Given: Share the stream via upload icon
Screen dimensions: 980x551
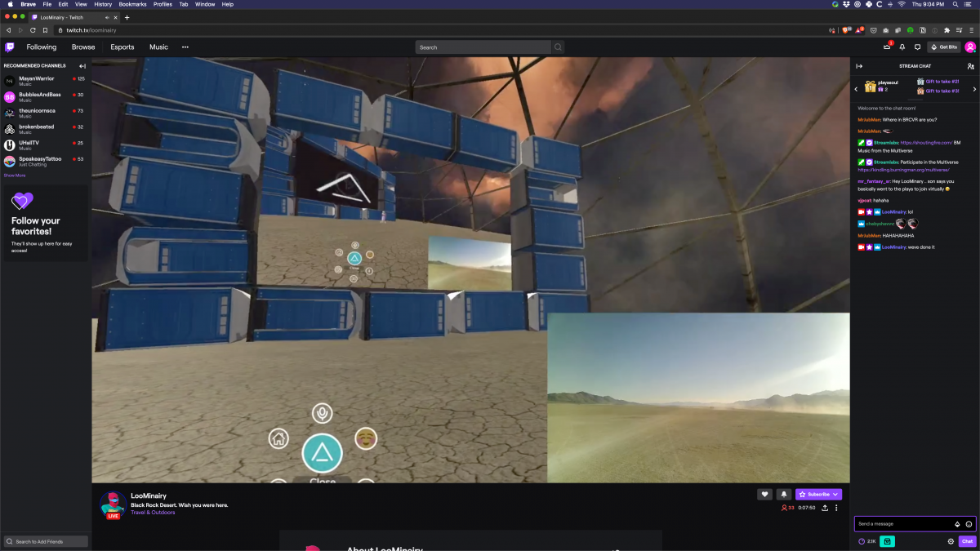Looking at the screenshot, I should tap(825, 508).
